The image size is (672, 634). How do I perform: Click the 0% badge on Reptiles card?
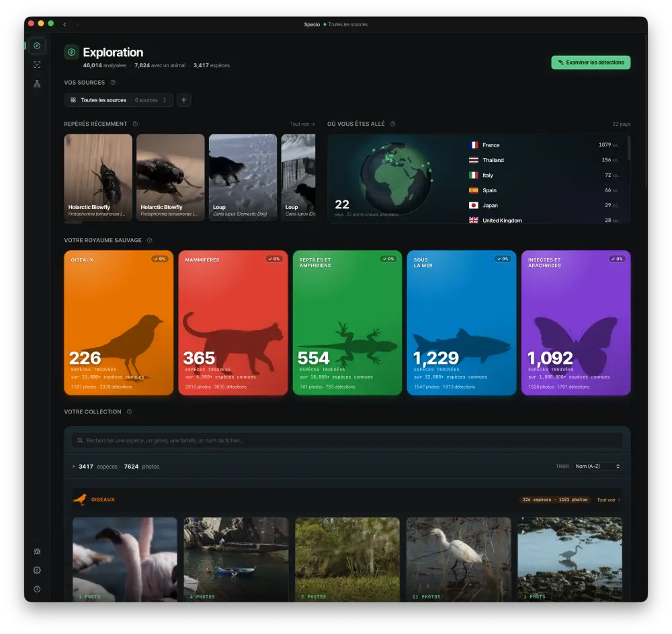[x=388, y=260]
